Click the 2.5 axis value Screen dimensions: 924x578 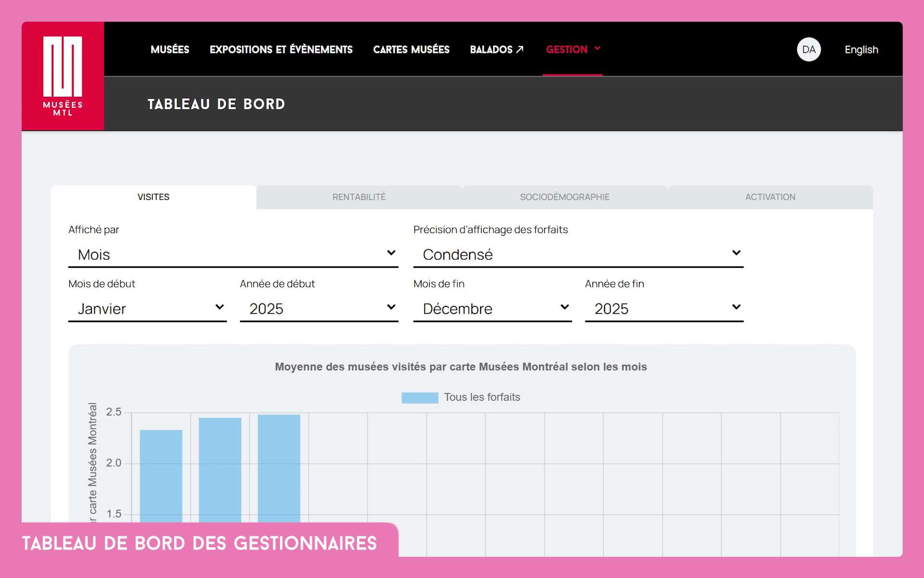click(114, 412)
